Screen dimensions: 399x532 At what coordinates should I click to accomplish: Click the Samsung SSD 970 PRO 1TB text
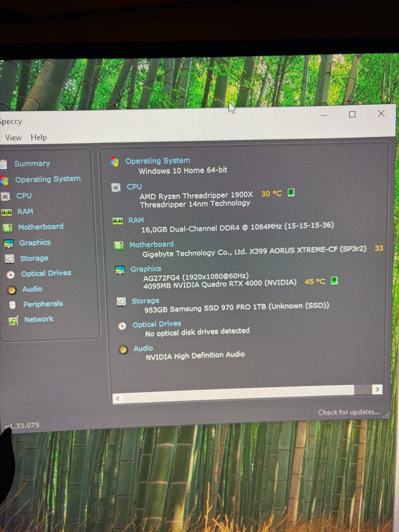tap(236, 307)
